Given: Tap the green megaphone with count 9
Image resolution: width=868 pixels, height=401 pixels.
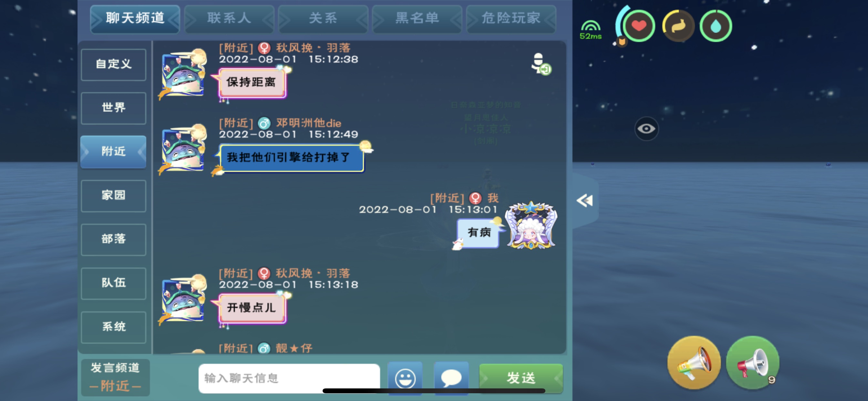Looking at the screenshot, I should [x=752, y=363].
